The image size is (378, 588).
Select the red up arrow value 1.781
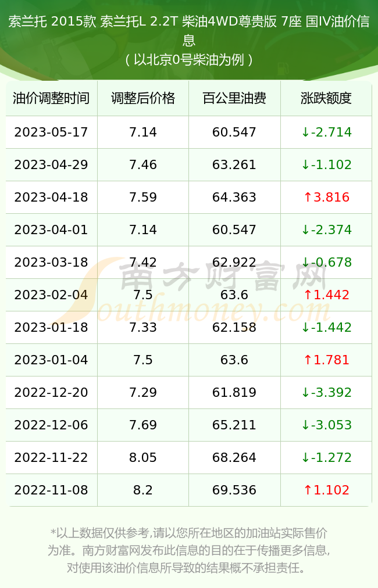tap(327, 360)
